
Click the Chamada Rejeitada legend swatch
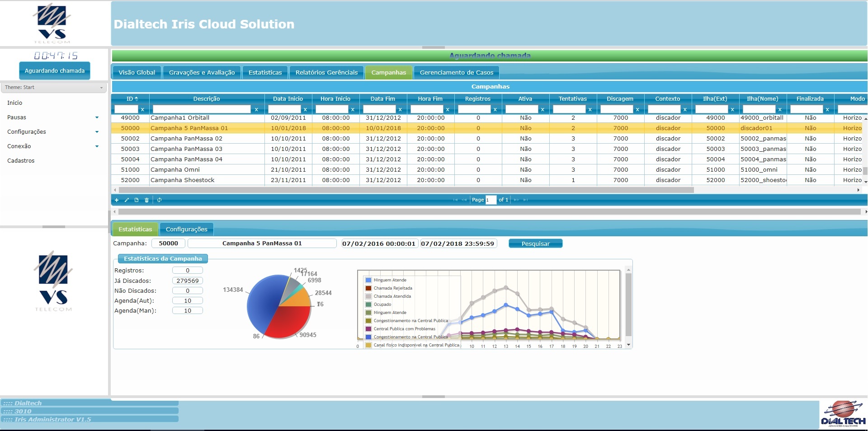coord(368,288)
